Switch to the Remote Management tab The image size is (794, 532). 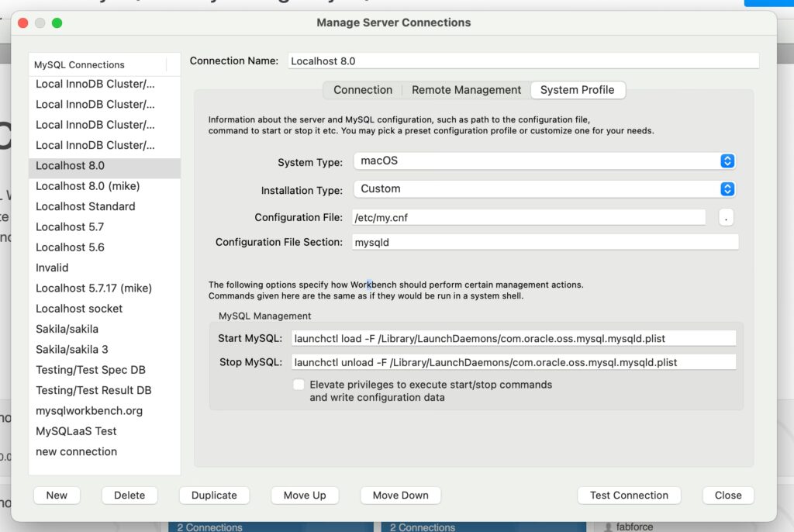[466, 90]
